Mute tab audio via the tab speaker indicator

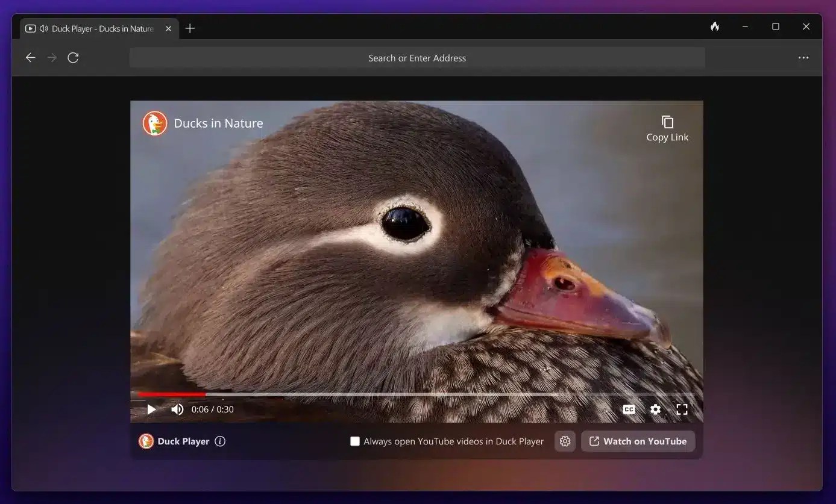coord(42,28)
